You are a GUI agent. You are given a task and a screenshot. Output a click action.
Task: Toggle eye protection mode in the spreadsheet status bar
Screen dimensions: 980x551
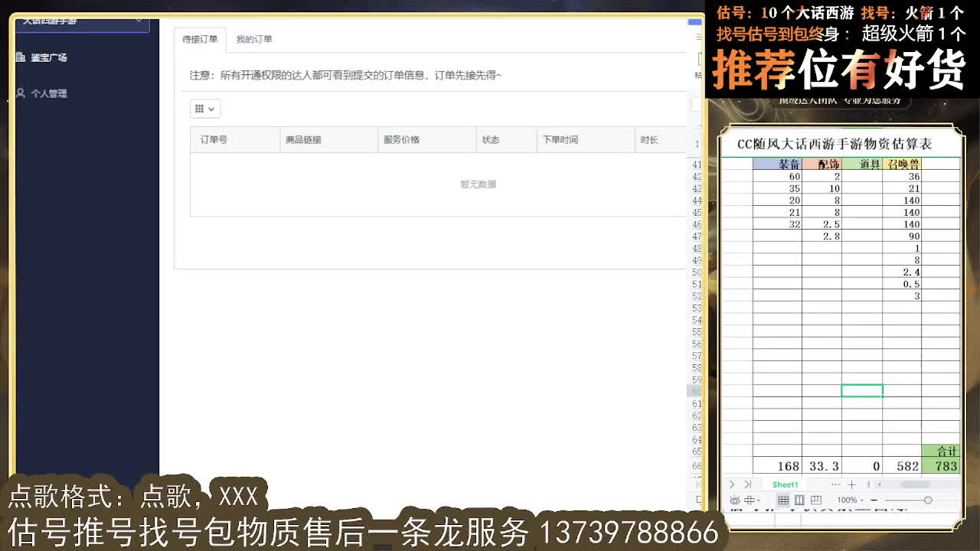pos(735,499)
